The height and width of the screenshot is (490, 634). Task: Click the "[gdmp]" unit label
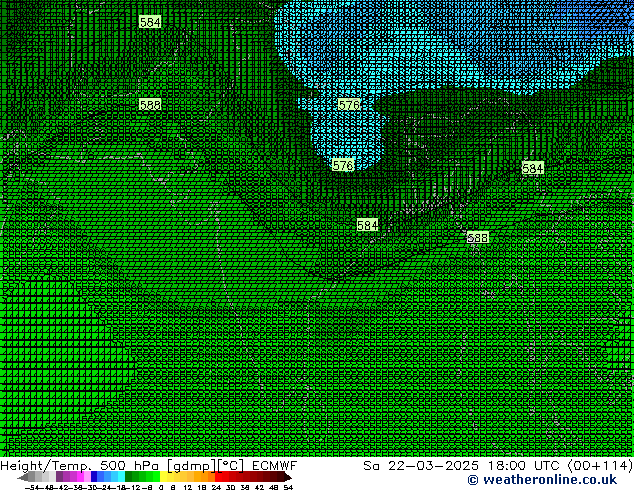(x=192, y=466)
